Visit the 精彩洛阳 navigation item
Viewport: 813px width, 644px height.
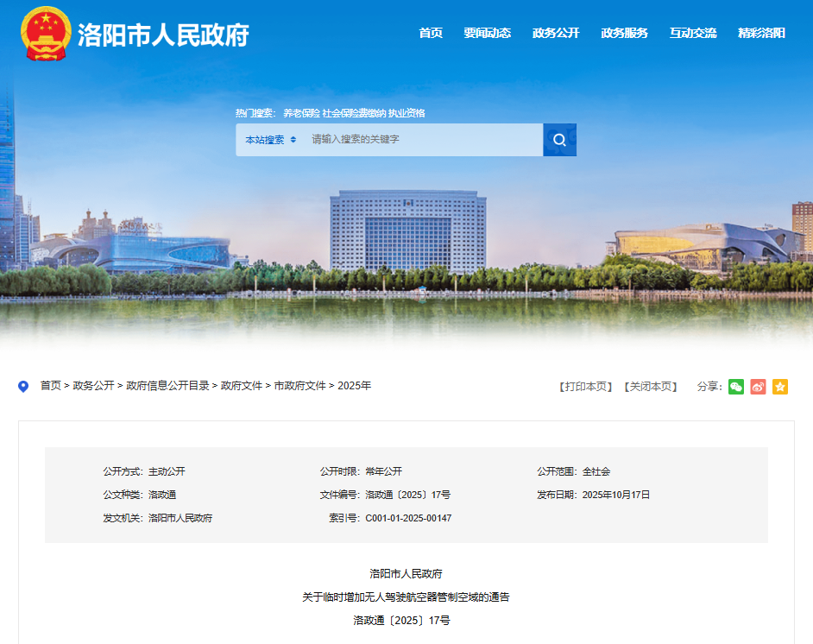[x=761, y=33]
